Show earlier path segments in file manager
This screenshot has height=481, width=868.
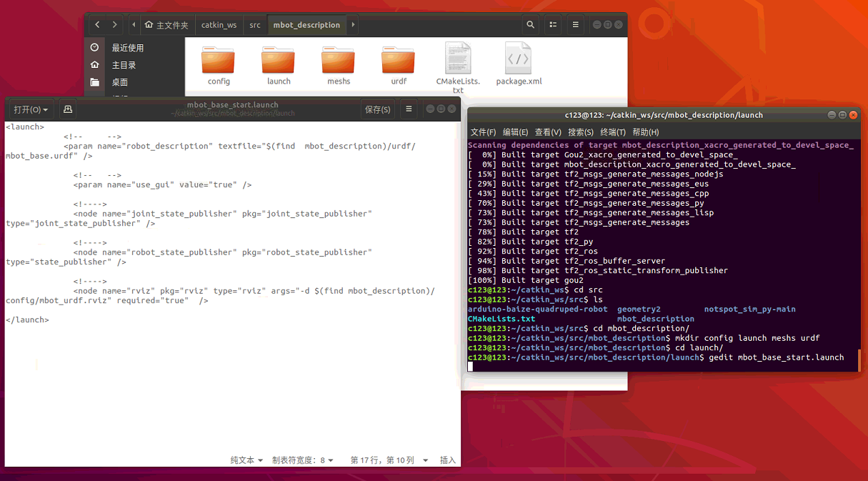(134, 24)
